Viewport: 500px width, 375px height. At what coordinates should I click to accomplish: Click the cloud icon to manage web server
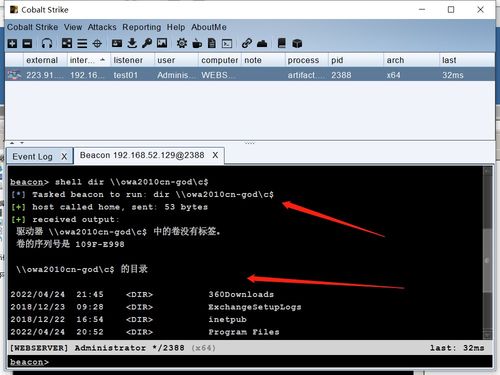tap(262, 43)
